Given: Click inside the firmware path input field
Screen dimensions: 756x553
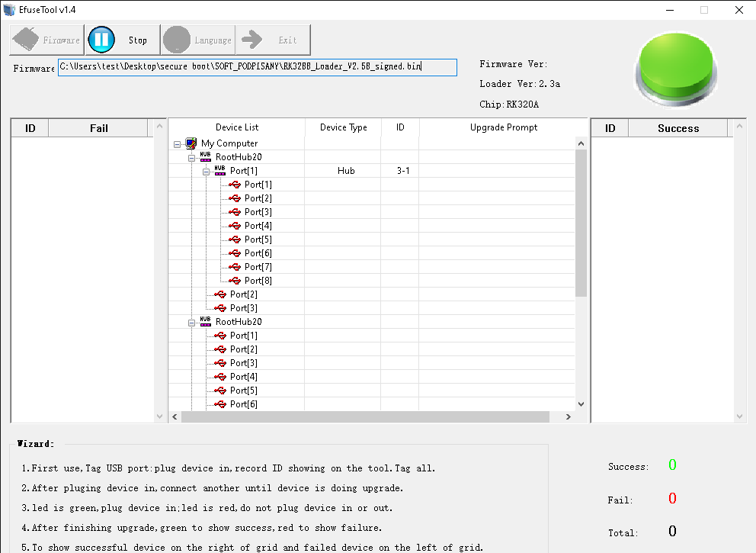Looking at the screenshot, I should click(255, 67).
